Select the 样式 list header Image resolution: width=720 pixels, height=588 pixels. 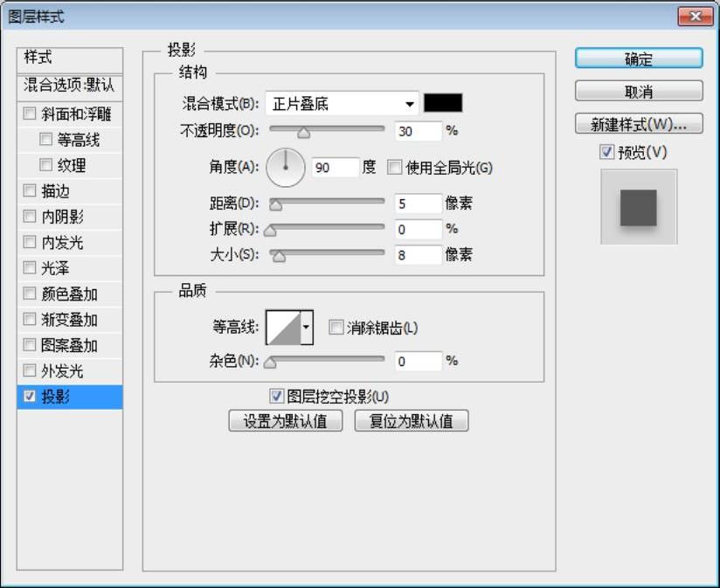click(x=70, y=59)
